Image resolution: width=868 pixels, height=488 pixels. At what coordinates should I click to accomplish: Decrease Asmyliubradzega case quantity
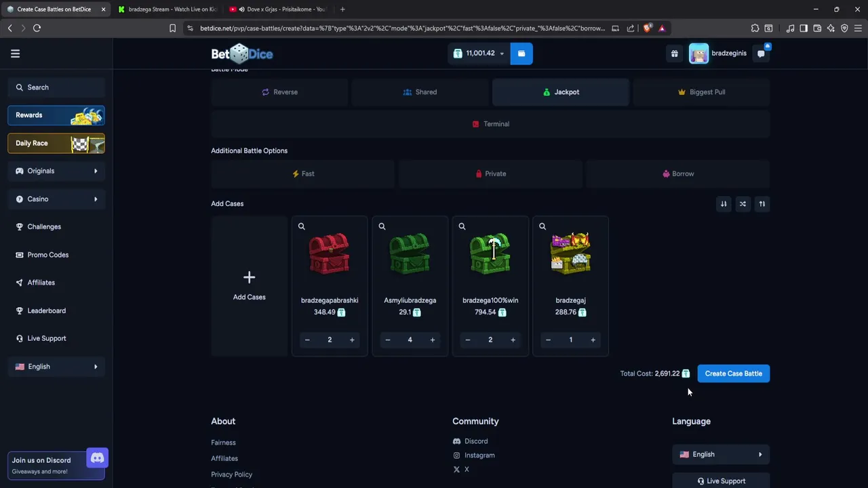point(387,340)
